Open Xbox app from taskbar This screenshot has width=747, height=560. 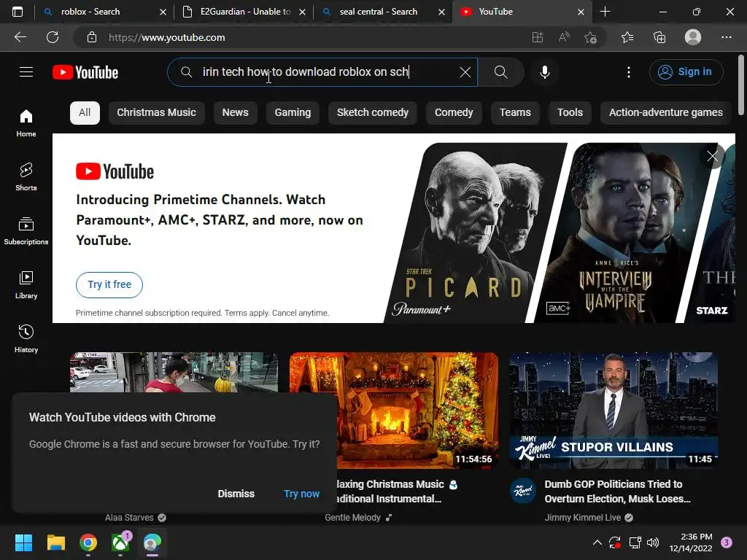pos(120,542)
